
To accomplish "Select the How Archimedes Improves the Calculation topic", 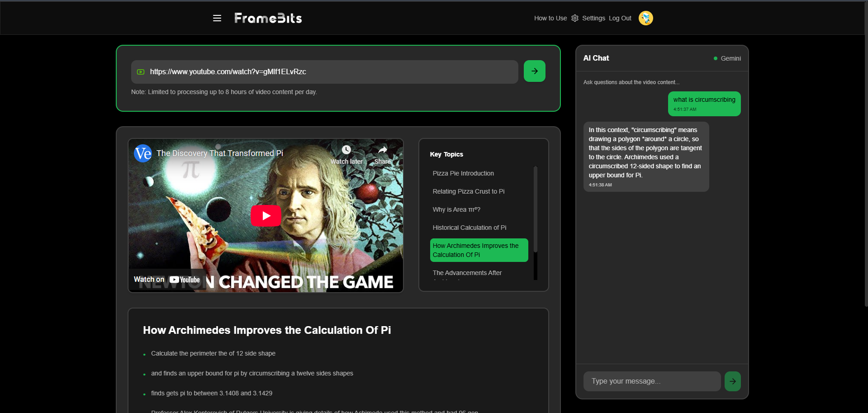I will tap(479, 250).
